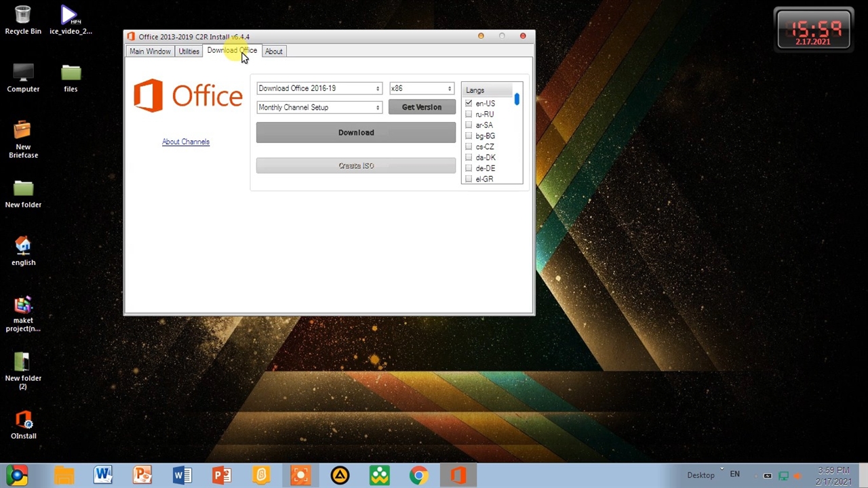868x488 pixels.
Task: Open PowerPoint 2013 red taskbar icon
Action: coord(222,475)
